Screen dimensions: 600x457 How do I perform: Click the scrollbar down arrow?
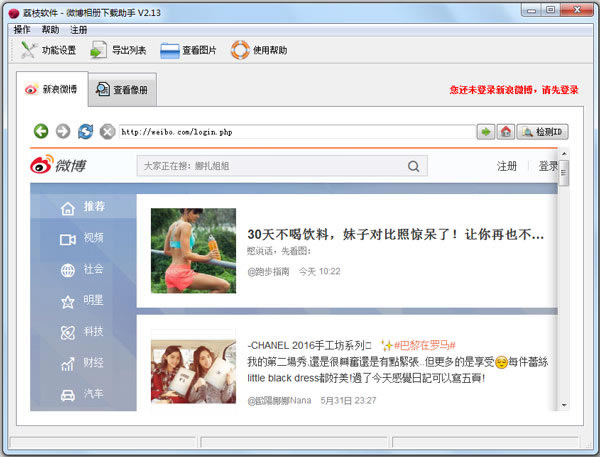click(564, 405)
